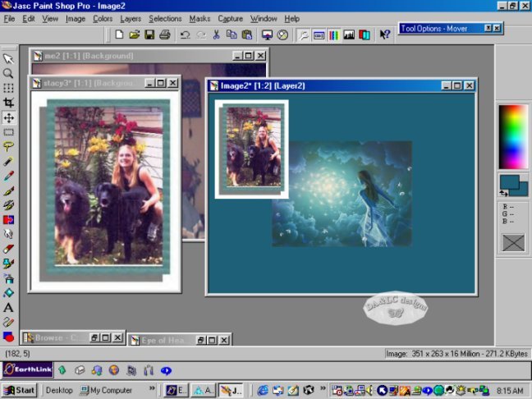
Task: Select the Color Replacer tool
Action: (x=8, y=219)
